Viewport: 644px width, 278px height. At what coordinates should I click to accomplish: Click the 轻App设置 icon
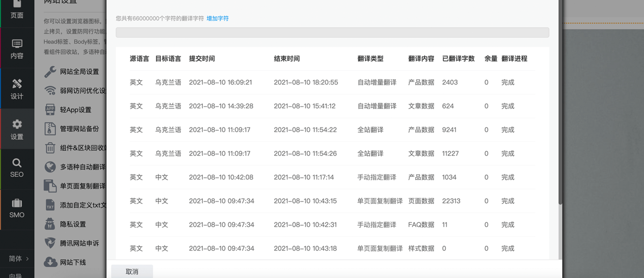point(50,110)
